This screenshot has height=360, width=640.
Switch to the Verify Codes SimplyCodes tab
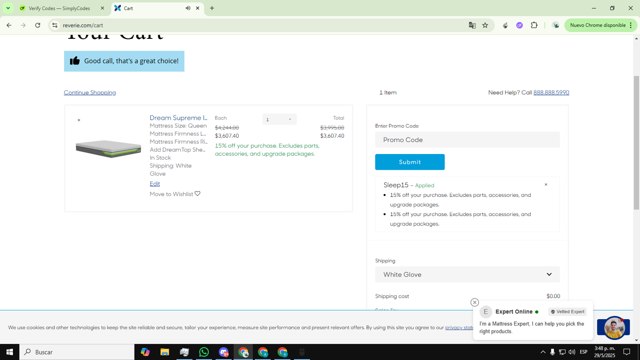coord(59,8)
